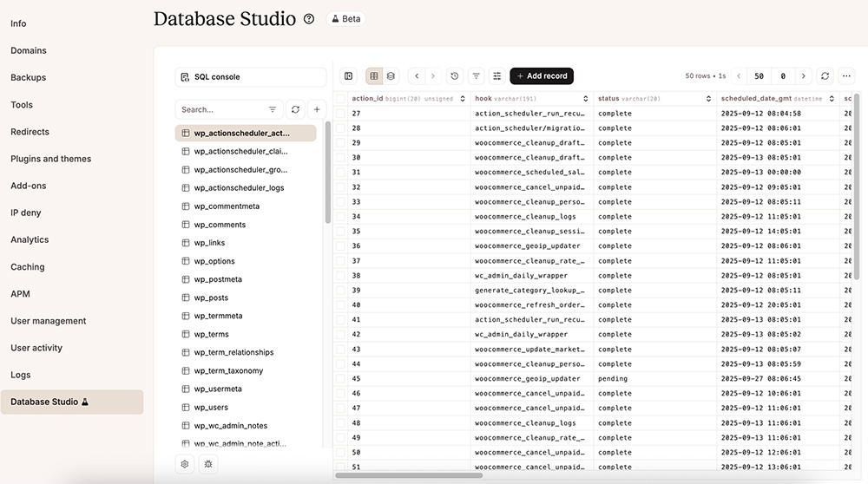The width and height of the screenshot is (868, 484).
Task: Click the SQL console icon
Action: pos(185,77)
